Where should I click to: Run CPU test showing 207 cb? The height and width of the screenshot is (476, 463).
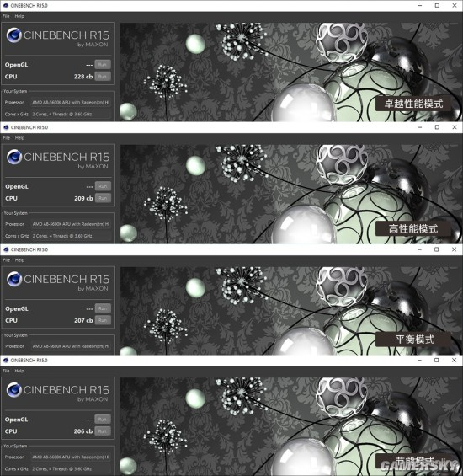(x=103, y=320)
